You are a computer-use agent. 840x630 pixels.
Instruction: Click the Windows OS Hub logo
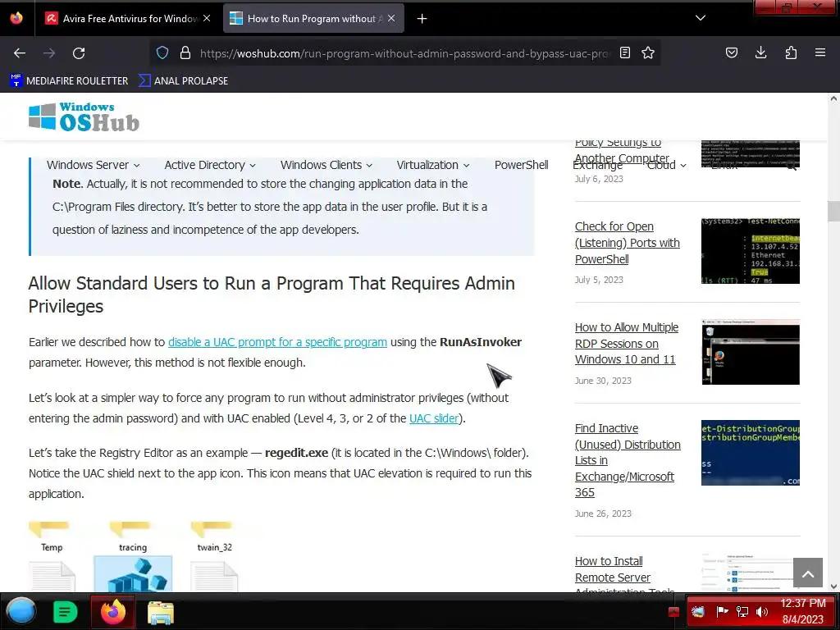[84, 116]
